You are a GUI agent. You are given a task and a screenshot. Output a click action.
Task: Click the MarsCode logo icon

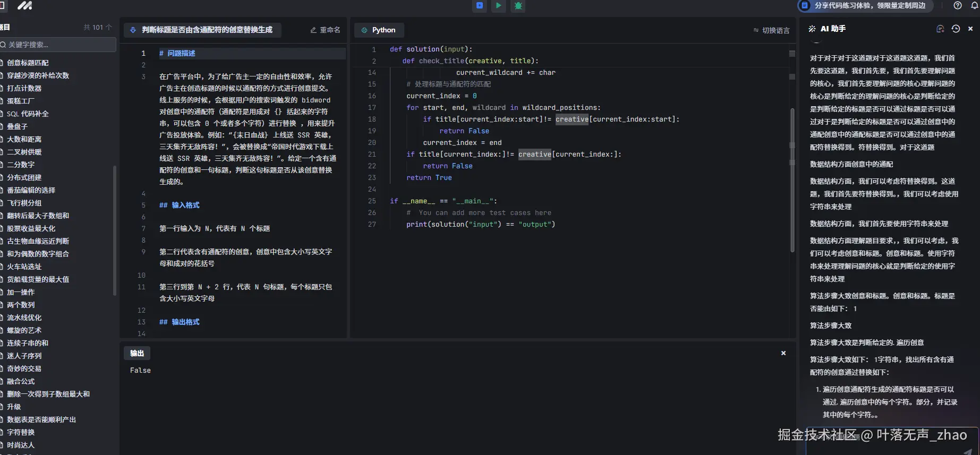pos(24,6)
